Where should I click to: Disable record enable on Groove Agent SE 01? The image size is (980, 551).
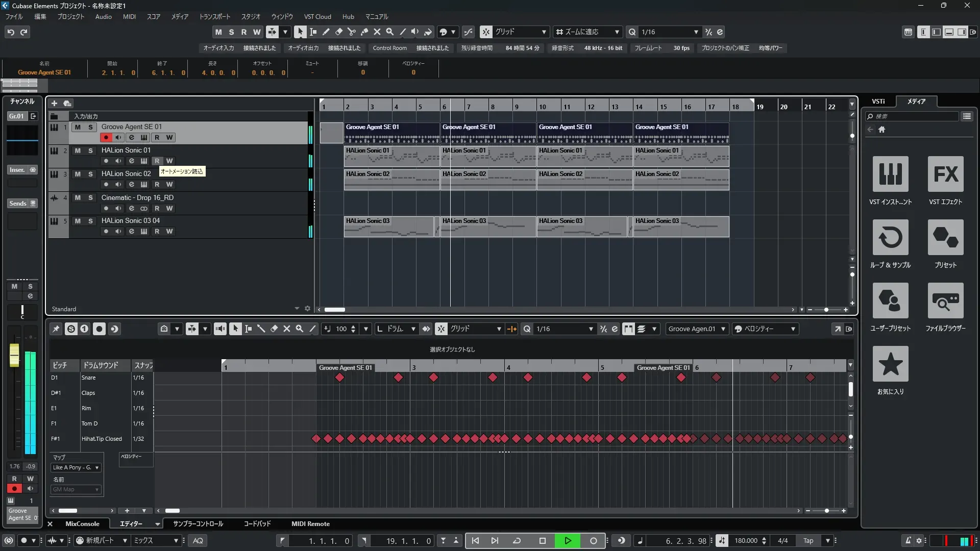(x=106, y=138)
